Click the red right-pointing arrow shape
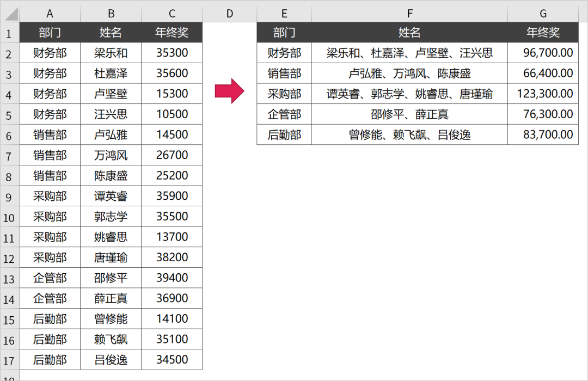This screenshot has width=588, height=381. tap(229, 90)
